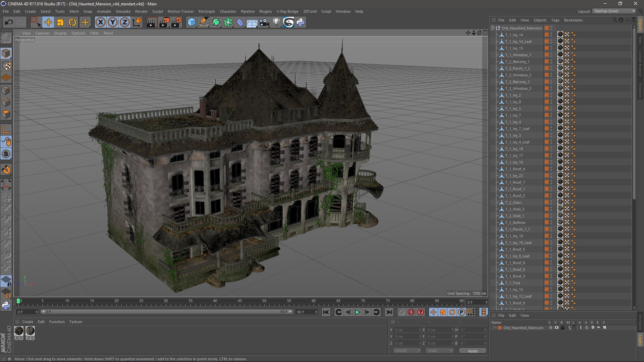Click orange layer swatch of T_1_Ivy_14
644x362 pixels.
(x=546, y=35)
